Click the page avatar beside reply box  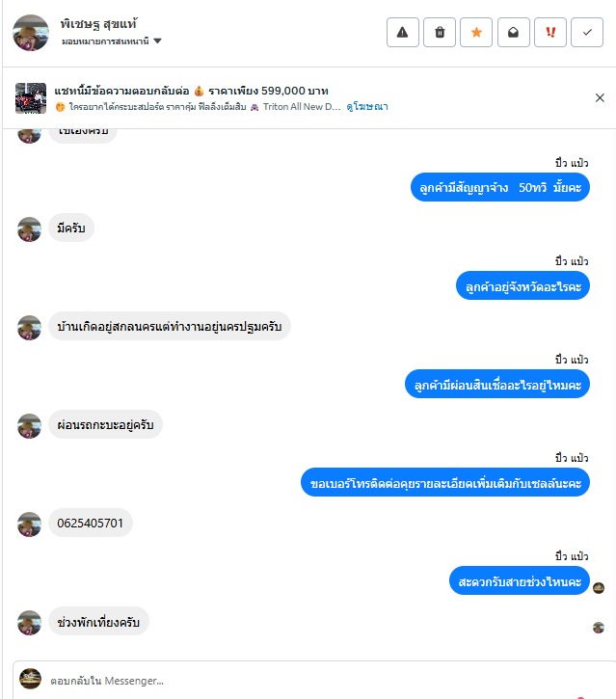[30, 679]
